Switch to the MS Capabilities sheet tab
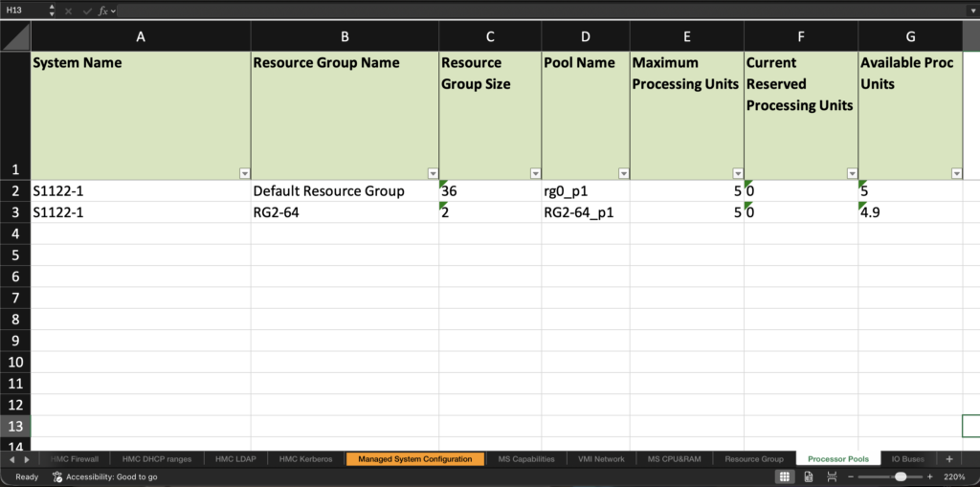This screenshot has height=487, width=980. (526, 459)
